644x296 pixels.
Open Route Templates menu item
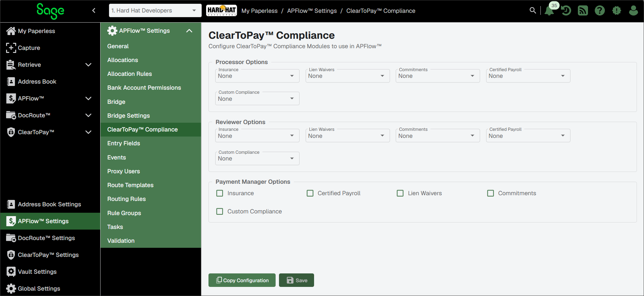tap(151, 185)
